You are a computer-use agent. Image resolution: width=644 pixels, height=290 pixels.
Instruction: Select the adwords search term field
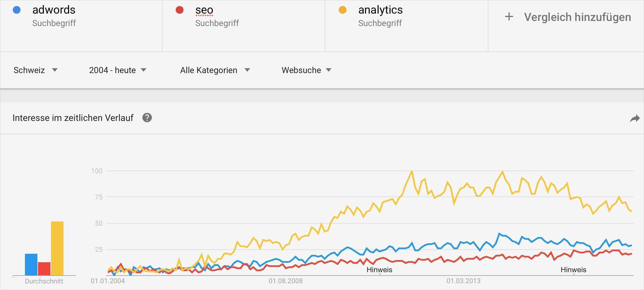(54, 10)
